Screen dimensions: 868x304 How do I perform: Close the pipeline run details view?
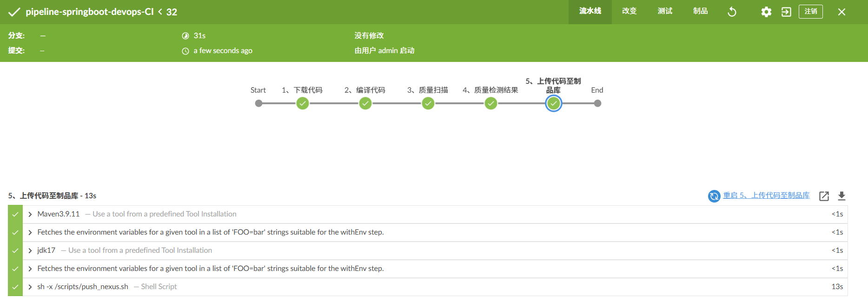click(x=841, y=12)
